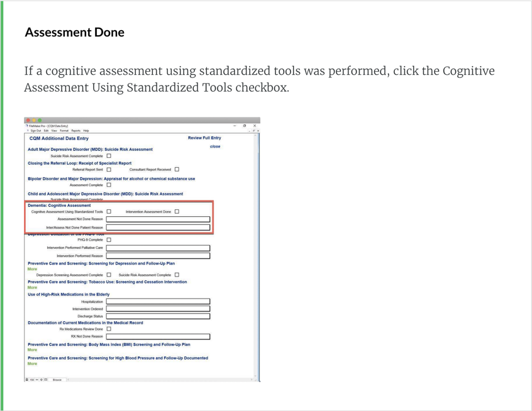Click the Assessment Not Done Reason field
The height and width of the screenshot is (411, 532).
pyautogui.click(x=158, y=219)
